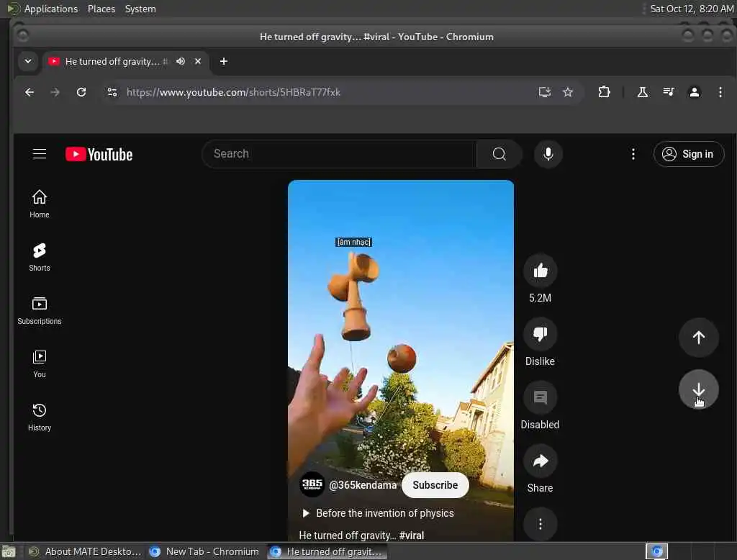This screenshot has width=737, height=560.
Task: Like this Short with thumbs up
Action: pyautogui.click(x=540, y=271)
